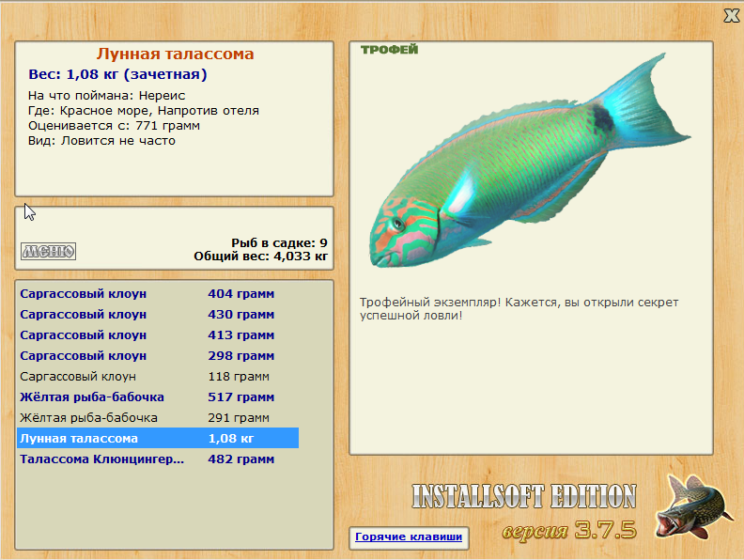Viewport: 744px width, 560px height.
Task: Select Саргассовый клоун 430 грамм row
Action: (x=158, y=315)
